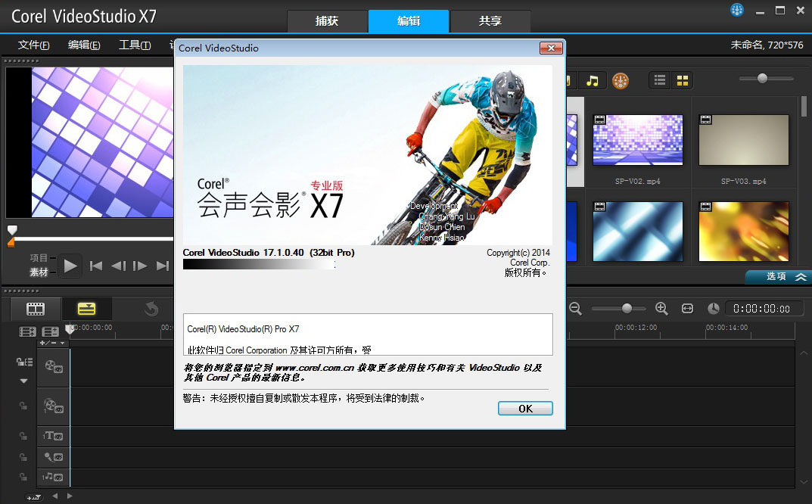Expand the 选项 options panel
This screenshot has height=504, width=812.
pyautogui.click(x=779, y=277)
